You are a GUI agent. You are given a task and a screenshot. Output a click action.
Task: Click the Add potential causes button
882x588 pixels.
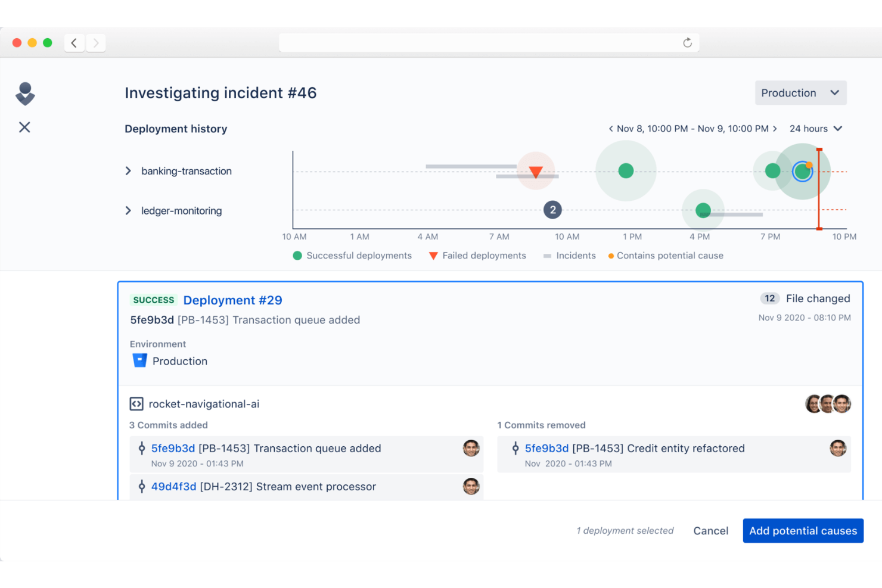point(803,530)
